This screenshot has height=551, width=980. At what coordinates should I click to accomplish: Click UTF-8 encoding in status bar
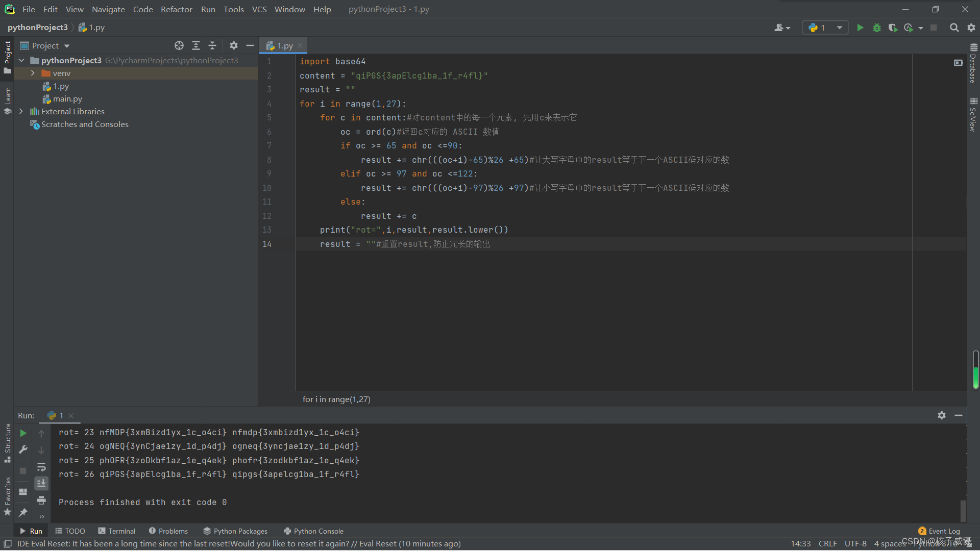coord(855,543)
